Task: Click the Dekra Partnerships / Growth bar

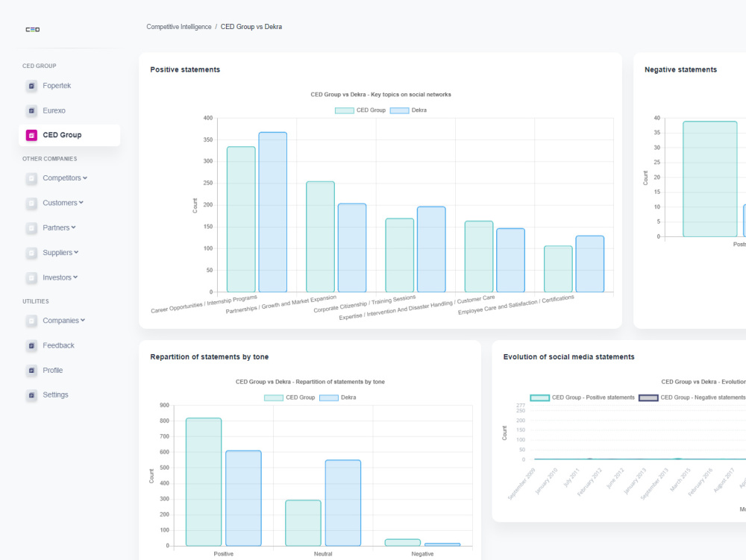Action: (x=352, y=248)
